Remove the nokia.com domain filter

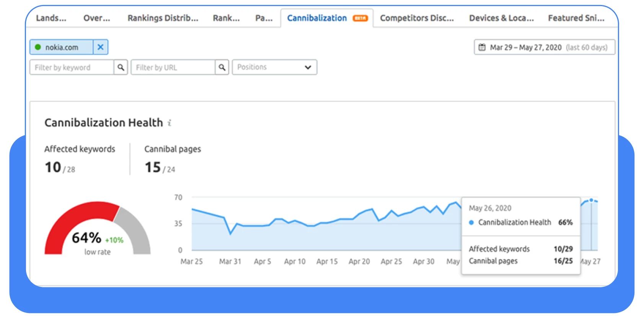[x=100, y=47]
